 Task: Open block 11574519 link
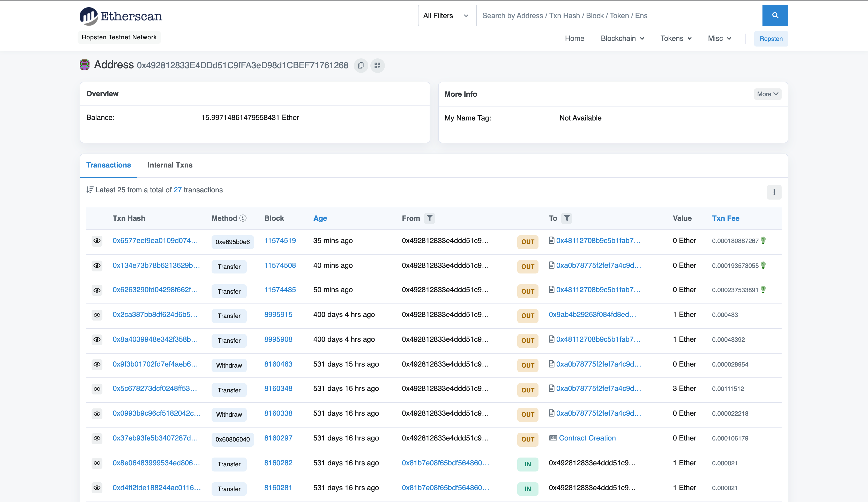[x=280, y=241]
